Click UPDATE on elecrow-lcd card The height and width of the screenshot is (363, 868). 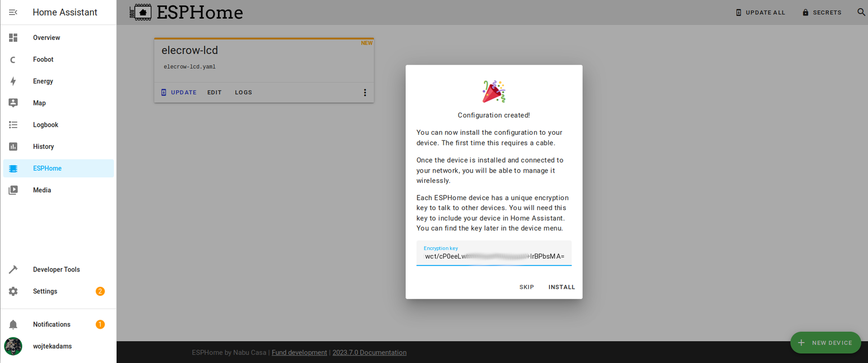(x=179, y=92)
